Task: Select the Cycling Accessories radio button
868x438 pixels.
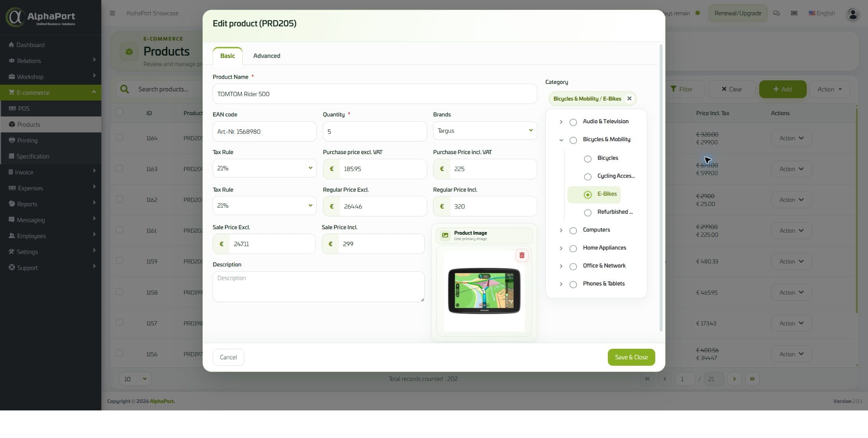Action: coord(588,177)
